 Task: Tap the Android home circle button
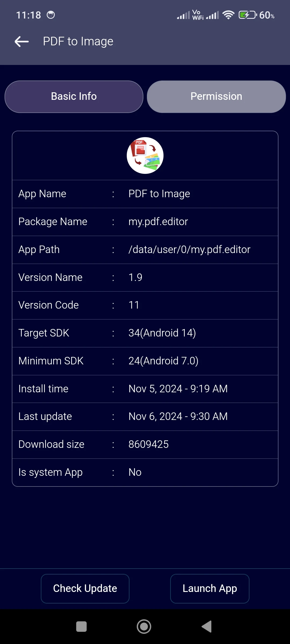tap(144, 627)
